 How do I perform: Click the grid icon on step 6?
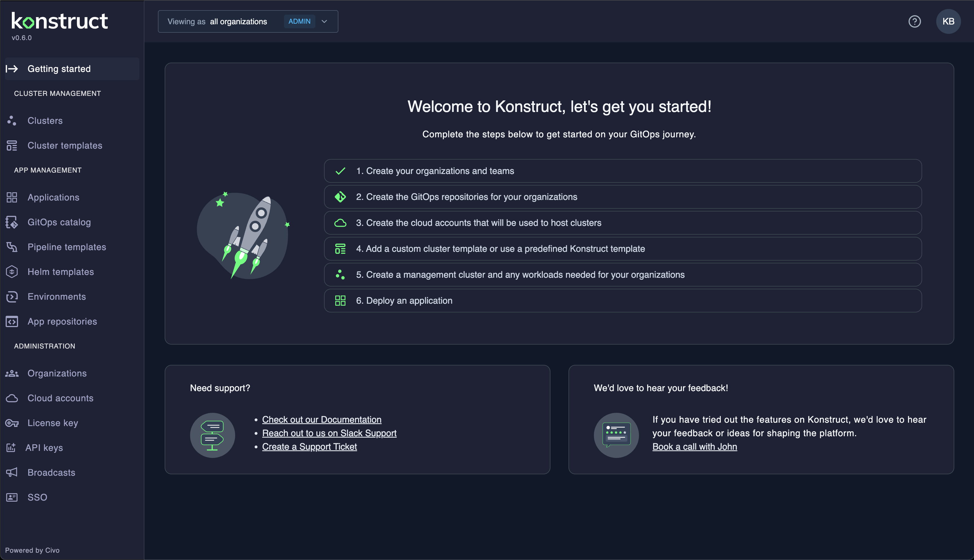tap(340, 301)
